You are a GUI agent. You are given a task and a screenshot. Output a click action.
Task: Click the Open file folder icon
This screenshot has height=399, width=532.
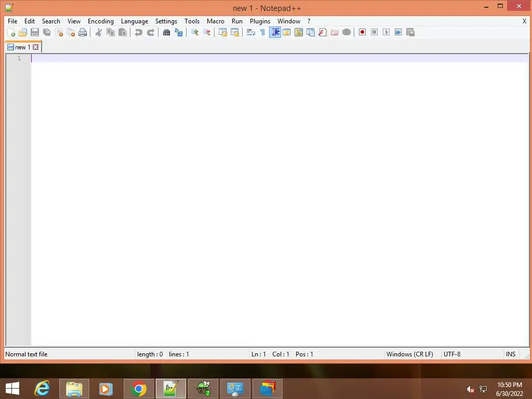click(23, 32)
